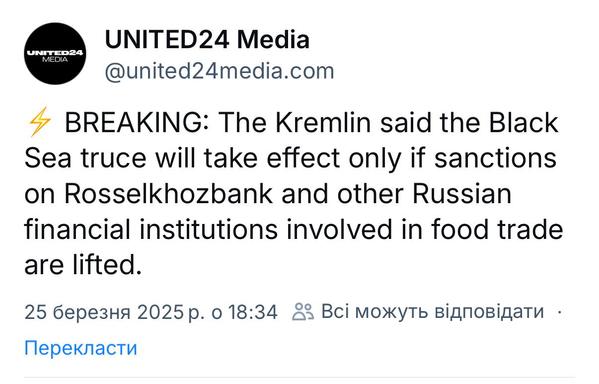This screenshot has width=599, height=384.
Task: Click the MEDIA text inside the round avatar
Action: pyautogui.click(x=55, y=59)
